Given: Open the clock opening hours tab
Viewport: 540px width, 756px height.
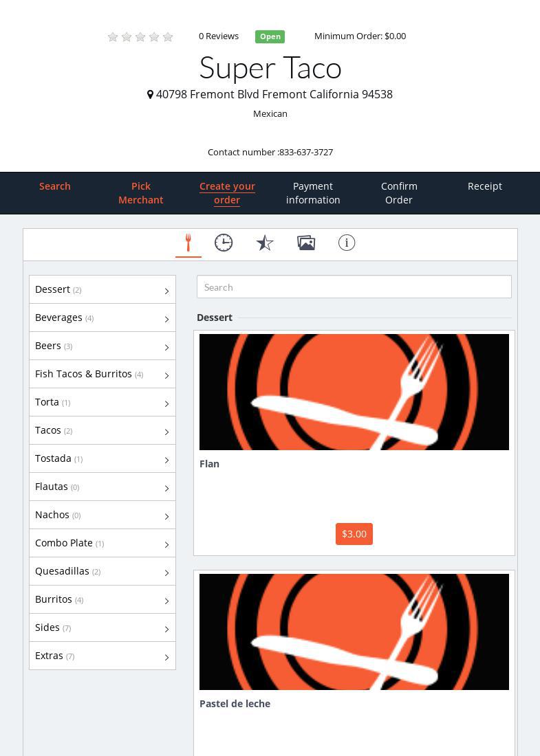Looking at the screenshot, I should pyautogui.click(x=224, y=243).
